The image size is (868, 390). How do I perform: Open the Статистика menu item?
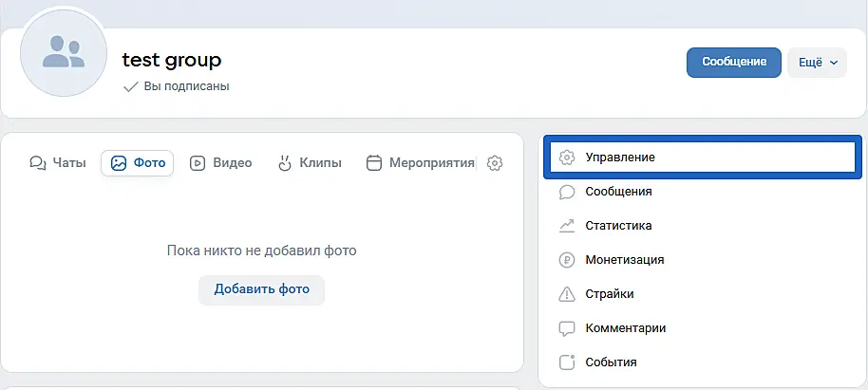618,226
